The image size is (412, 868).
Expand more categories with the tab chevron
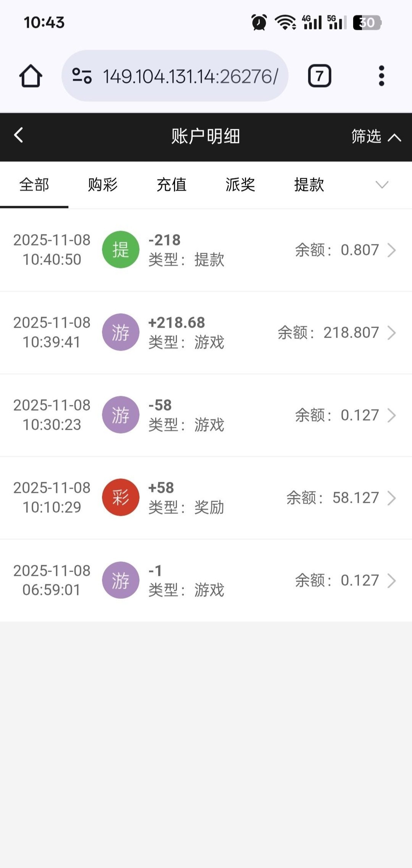pyautogui.click(x=382, y=185)
